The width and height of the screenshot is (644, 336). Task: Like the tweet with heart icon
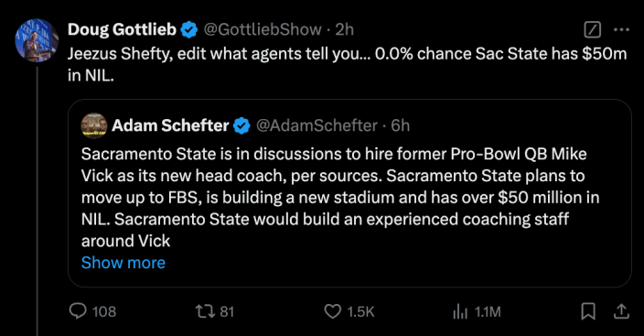point(332,311)
